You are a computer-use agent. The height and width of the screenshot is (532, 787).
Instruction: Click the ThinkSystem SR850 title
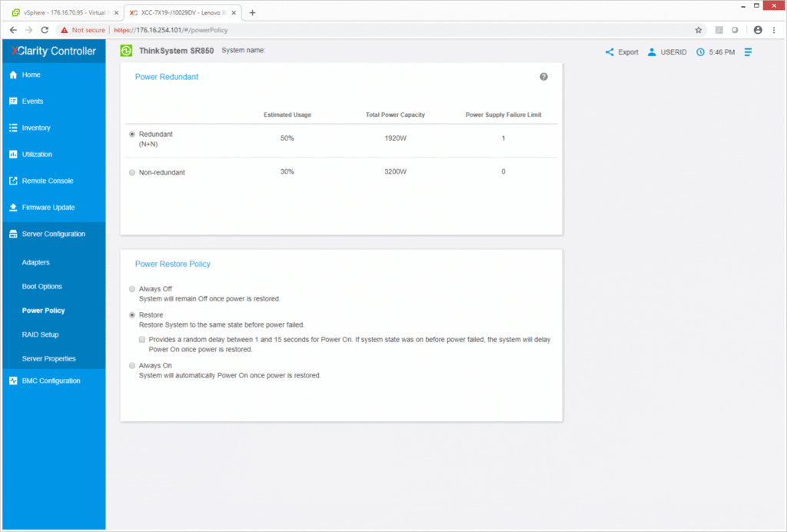[x=176, y=51]
